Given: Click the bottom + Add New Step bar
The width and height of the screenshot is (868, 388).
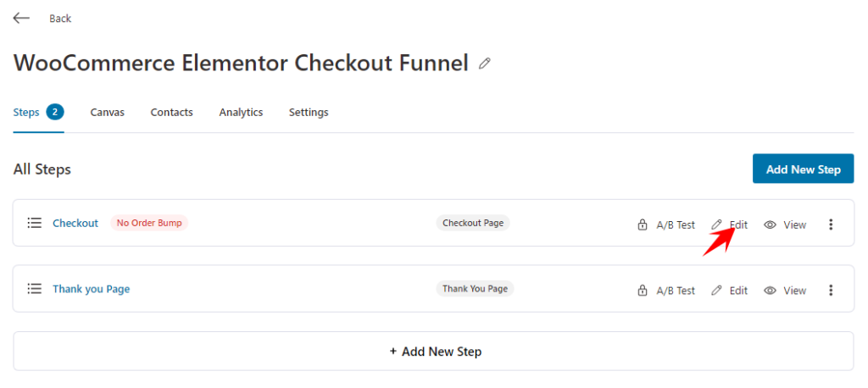Looking at the screenshot, I should pyautogui.click(x=433, y=352).
